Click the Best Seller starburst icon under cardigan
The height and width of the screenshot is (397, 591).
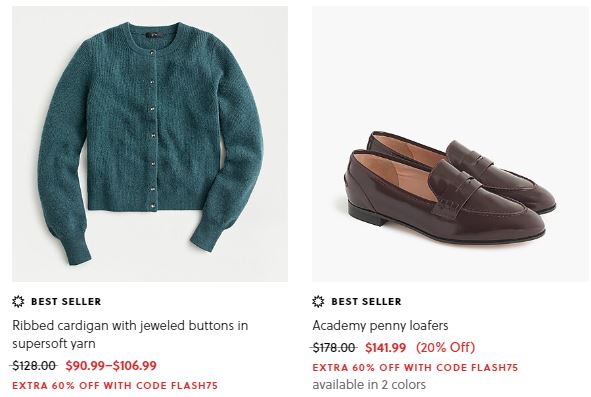pyautogui.click(x=18, y=302)
